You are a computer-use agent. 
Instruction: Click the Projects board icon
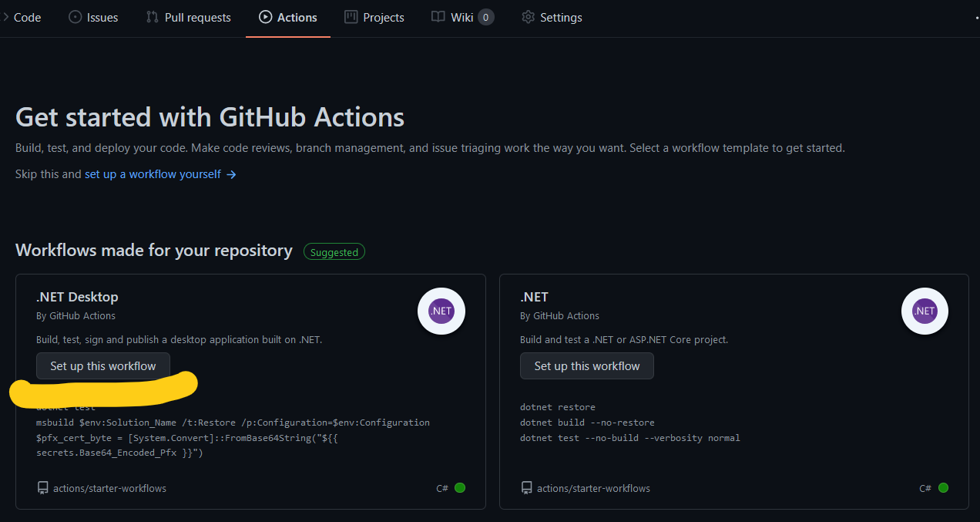[x=351, y=17]
